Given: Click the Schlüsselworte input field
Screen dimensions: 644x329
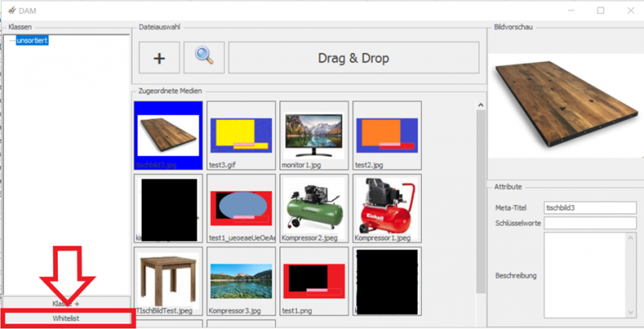Looking at the screenshot, I should [590, 221].
